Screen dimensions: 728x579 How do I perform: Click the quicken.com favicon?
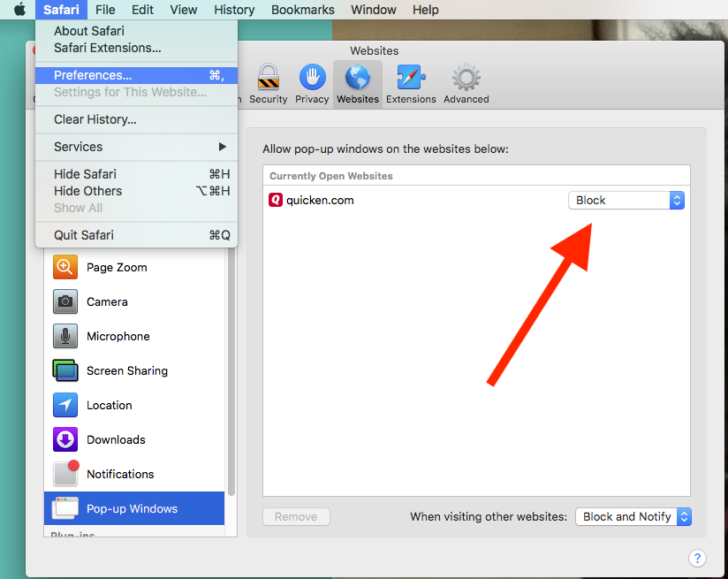tap(276, 201)
